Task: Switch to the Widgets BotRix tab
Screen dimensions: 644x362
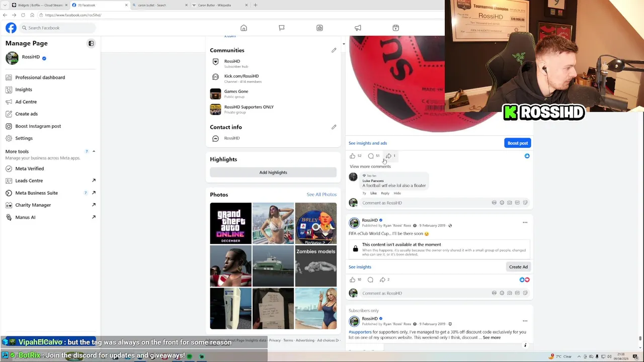Action: tap(39, 5)
